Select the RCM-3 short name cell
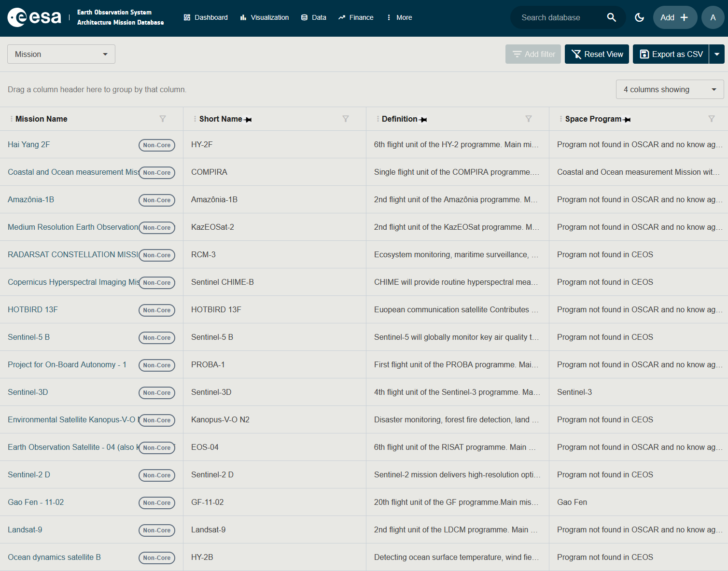The width and height of the screenshot is (728, 571). click(275, 254)
